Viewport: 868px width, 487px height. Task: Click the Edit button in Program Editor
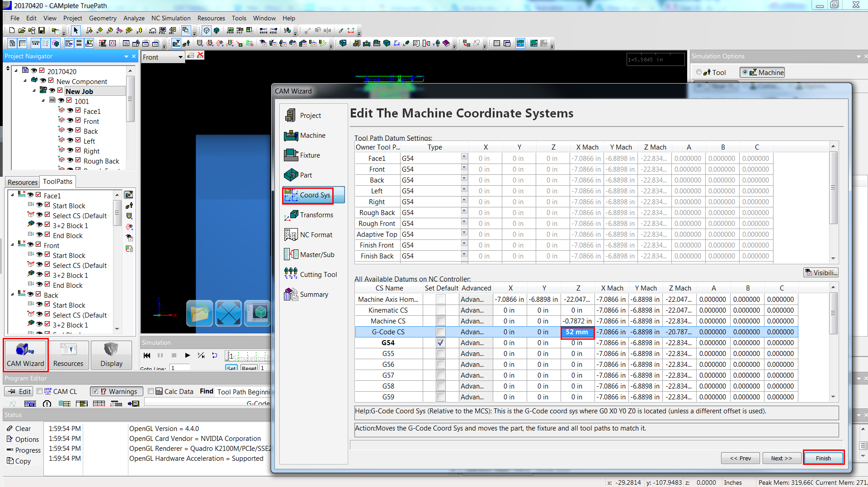(x=19, y=392)
